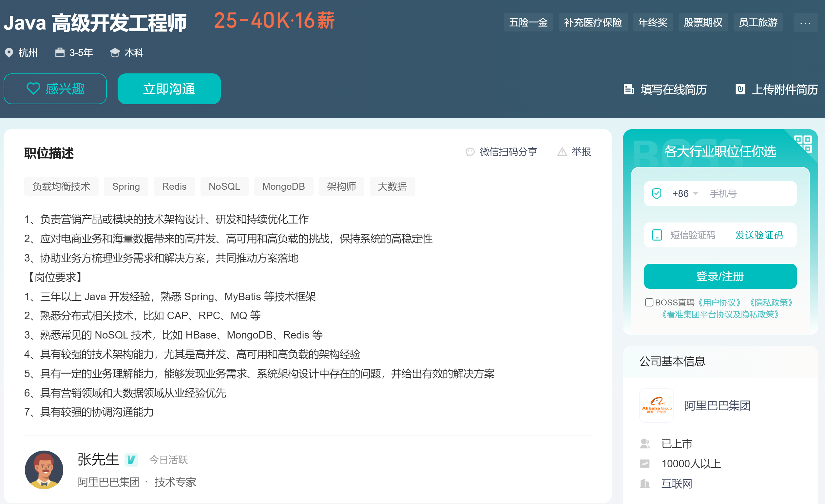Click the verified V badge next to 张先生
Screen dimensions: 825x504
131,459
